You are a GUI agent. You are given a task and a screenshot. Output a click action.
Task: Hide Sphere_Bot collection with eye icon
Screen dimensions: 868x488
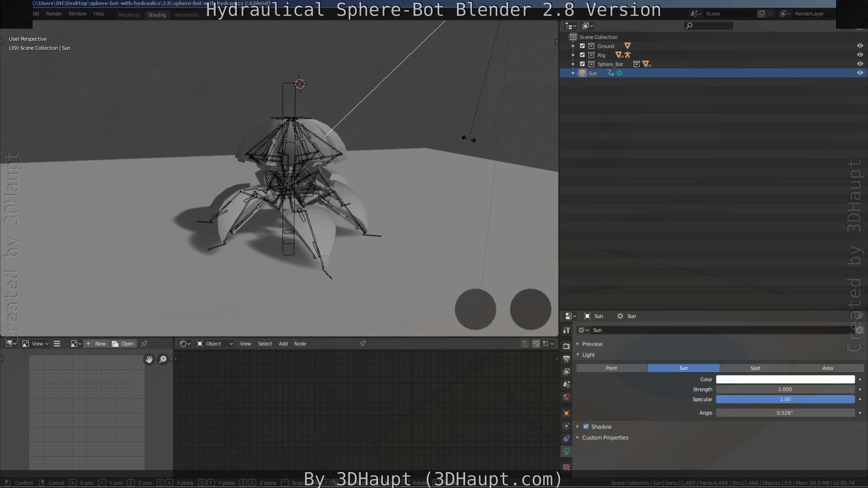click(x=860, y=64)
